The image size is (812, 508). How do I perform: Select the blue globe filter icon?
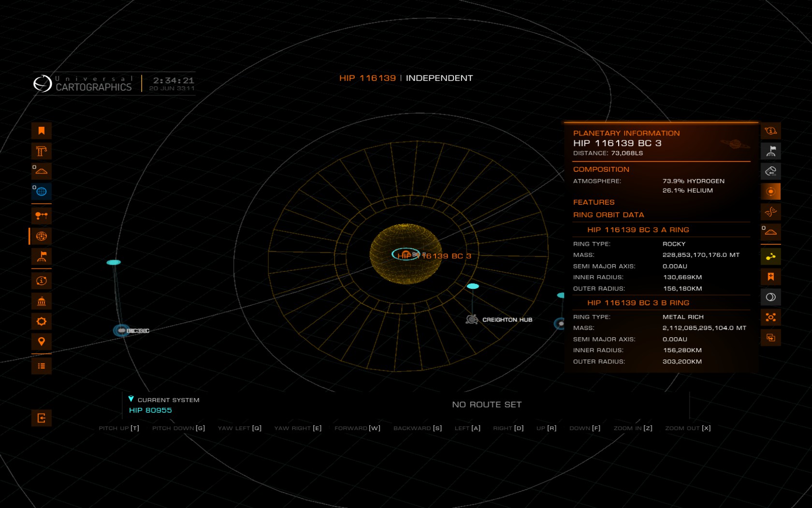42,192
